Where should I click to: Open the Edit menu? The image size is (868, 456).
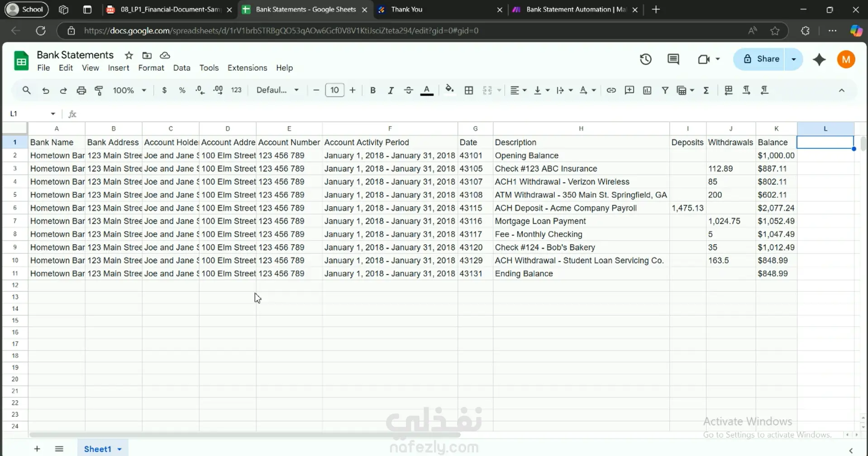click(x=66, y=68)
